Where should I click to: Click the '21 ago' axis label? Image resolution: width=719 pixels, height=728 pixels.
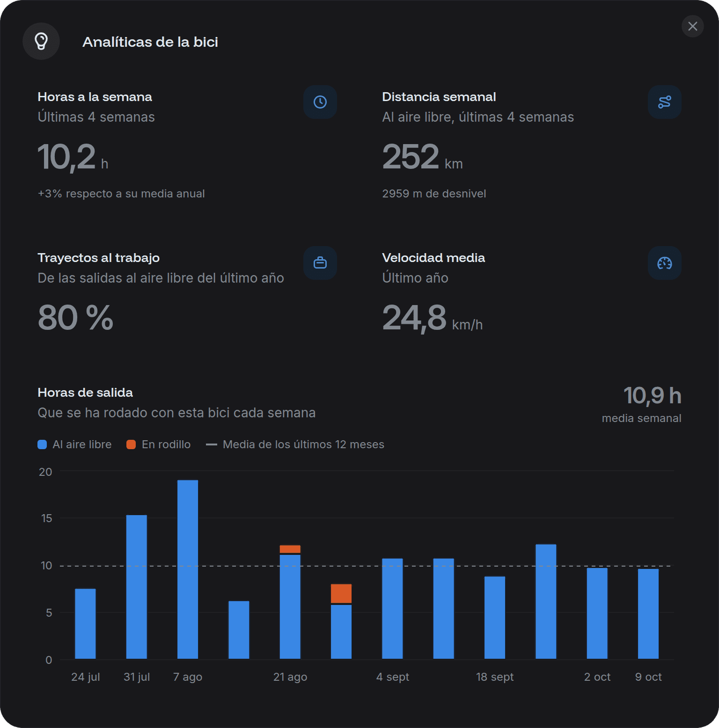click(290, 677)
